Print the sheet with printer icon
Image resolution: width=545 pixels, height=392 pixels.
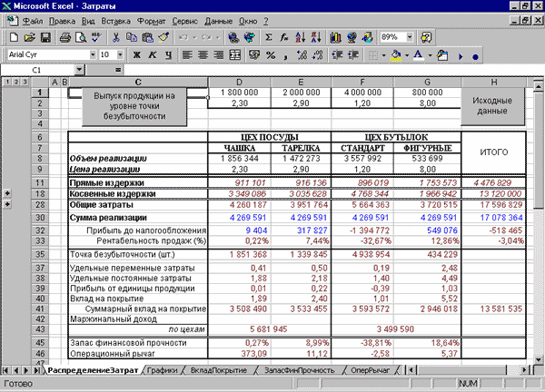coord(65,37)
